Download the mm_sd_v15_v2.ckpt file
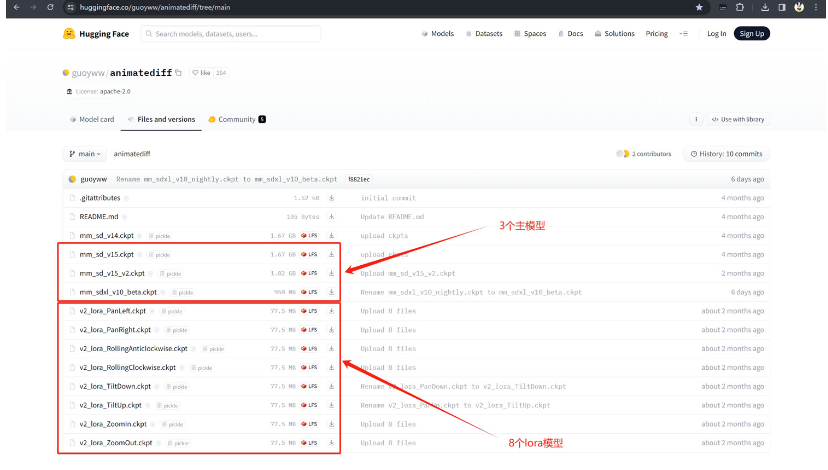The width and height of the screenshot is (828, 470). 331,273
